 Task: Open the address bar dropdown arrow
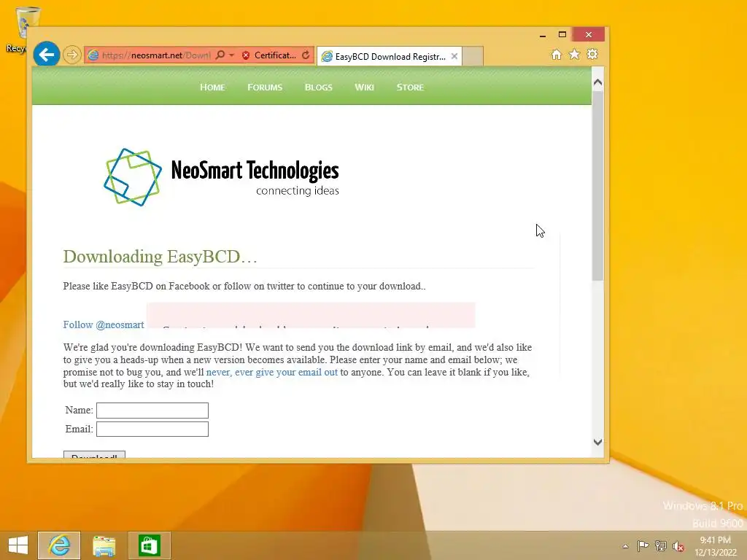pyautogui.click(x=231, y=55)
